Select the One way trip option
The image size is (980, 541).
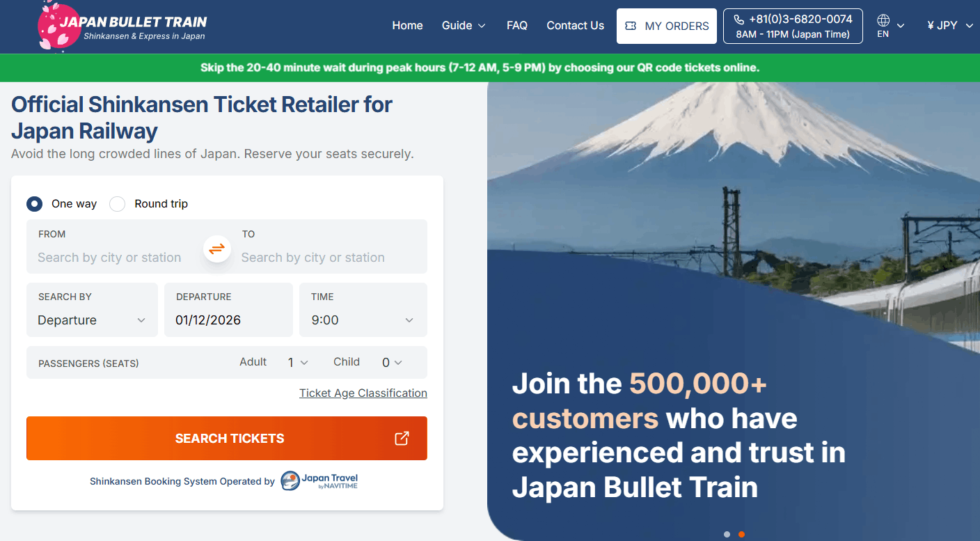click(x=34, y=203)
